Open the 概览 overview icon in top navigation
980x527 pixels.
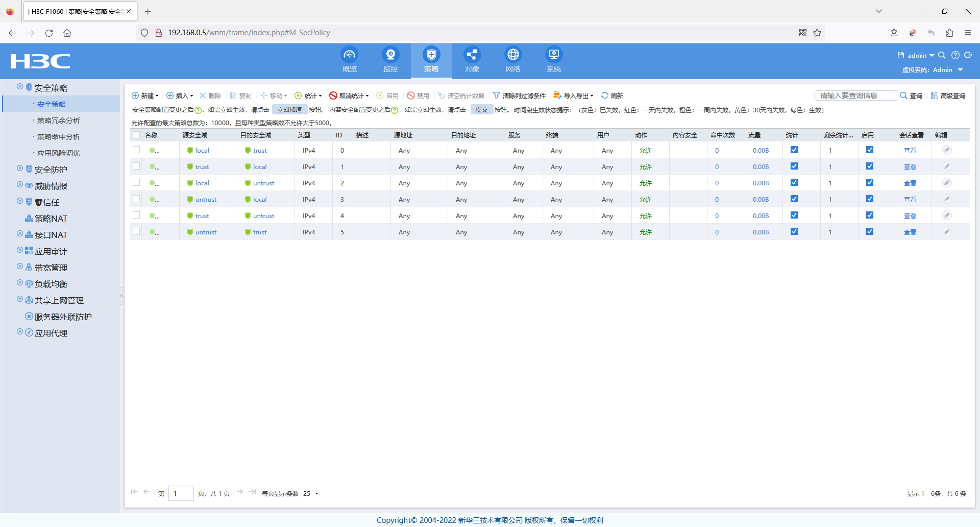coord(349,55)
